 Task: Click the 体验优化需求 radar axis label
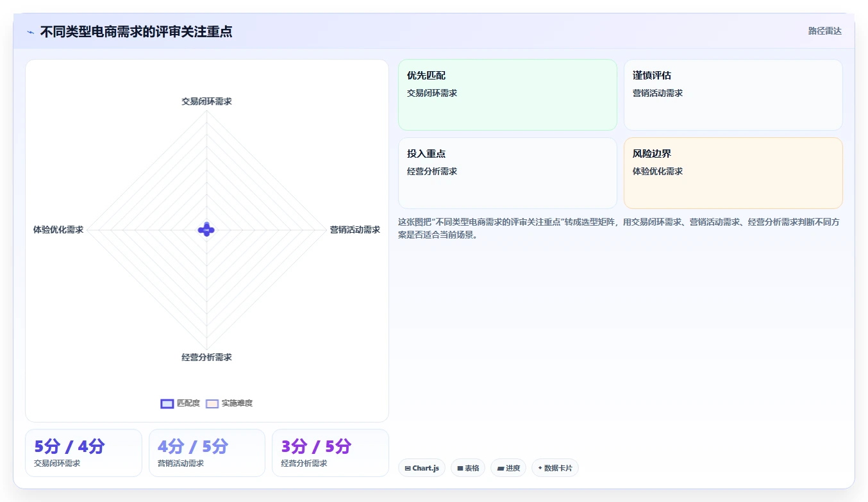coord(58,230)
